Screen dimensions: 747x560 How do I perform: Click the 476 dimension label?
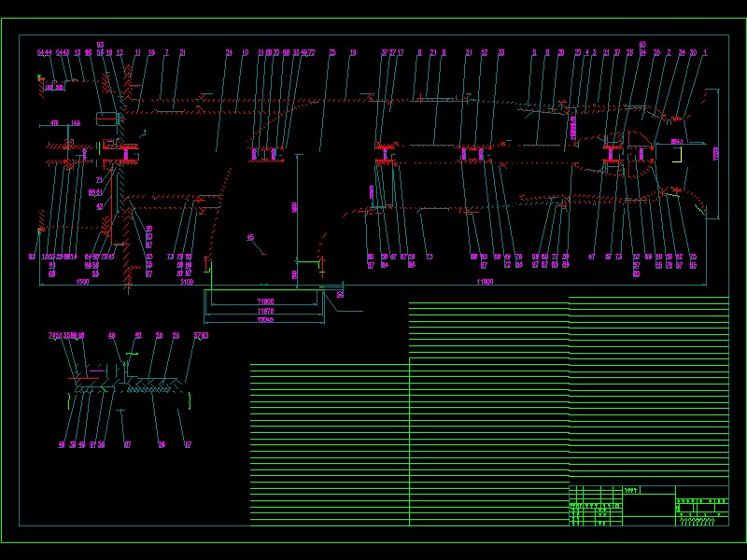[x=54, y=123]
